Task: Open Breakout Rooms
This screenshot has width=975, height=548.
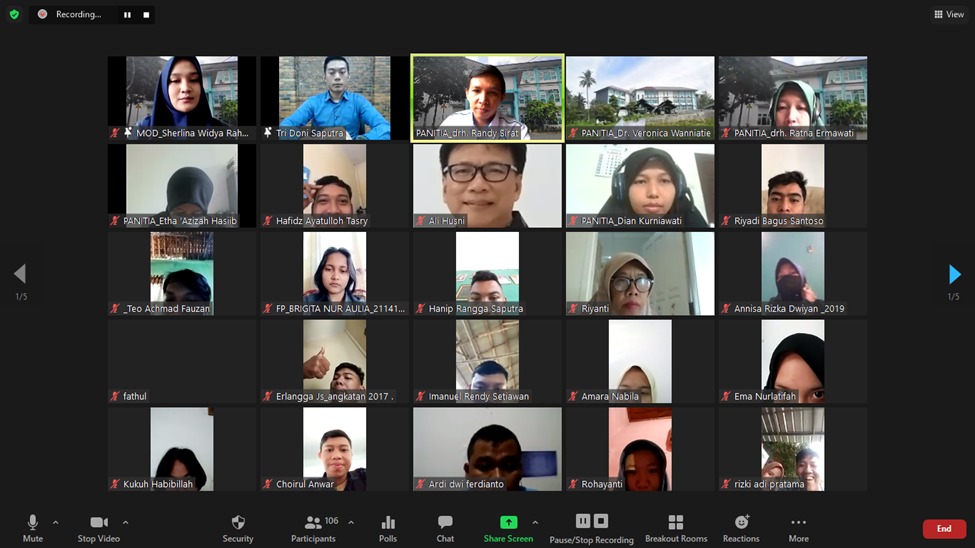Action: 676,523
